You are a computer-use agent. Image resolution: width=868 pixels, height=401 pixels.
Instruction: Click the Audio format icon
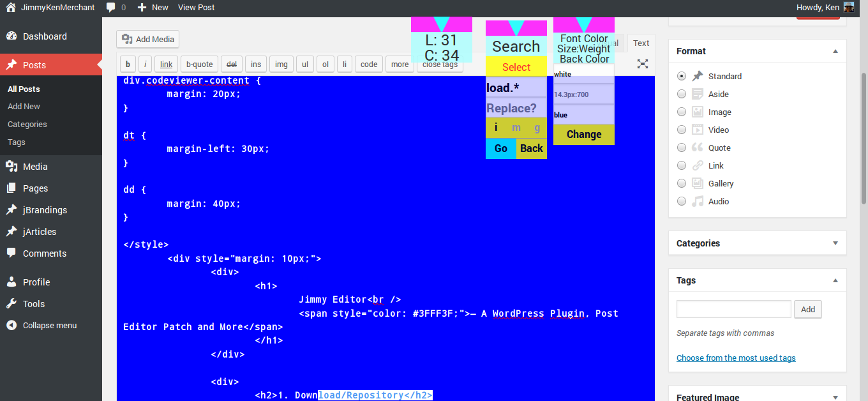click(x=698, y=201)
